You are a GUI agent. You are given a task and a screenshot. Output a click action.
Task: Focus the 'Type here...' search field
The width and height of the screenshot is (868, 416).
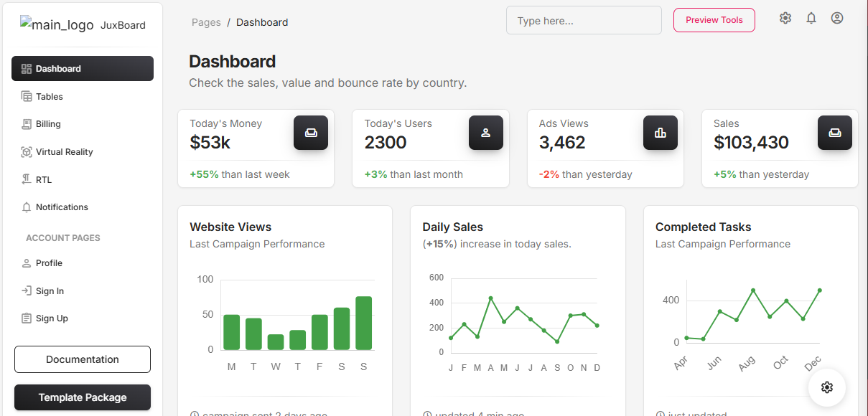(x=584, y=21)
